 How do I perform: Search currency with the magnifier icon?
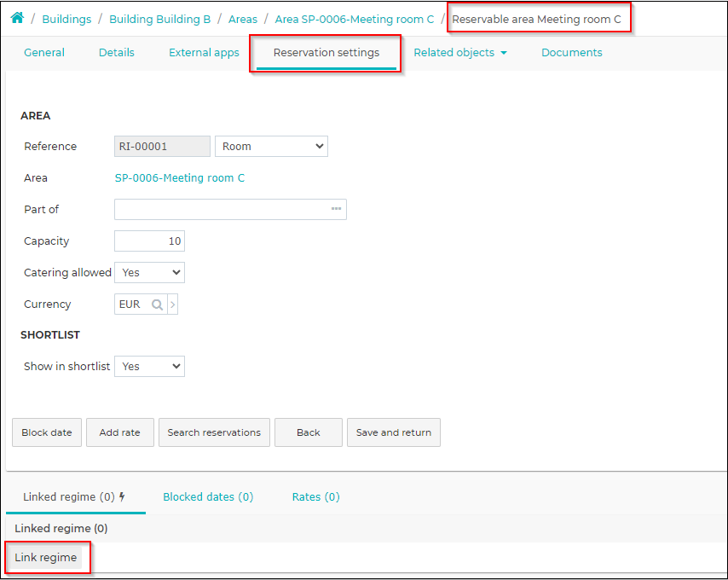coord(158,304)
